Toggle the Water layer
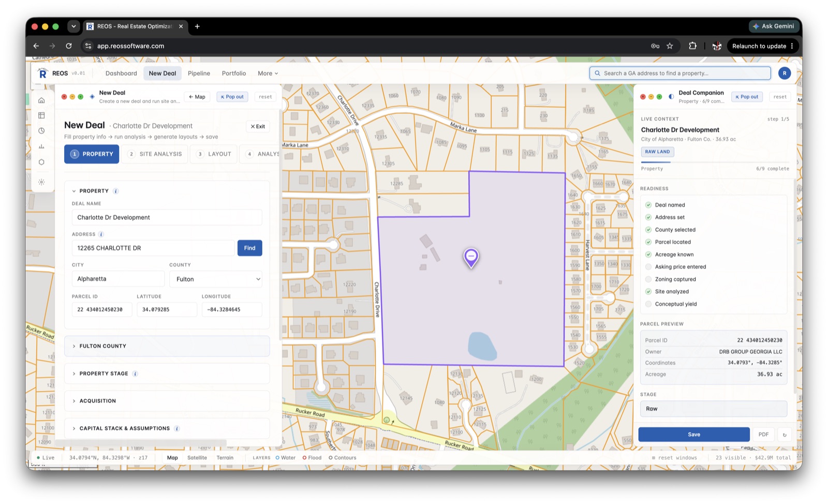828x504 pixels. (286, 458)
